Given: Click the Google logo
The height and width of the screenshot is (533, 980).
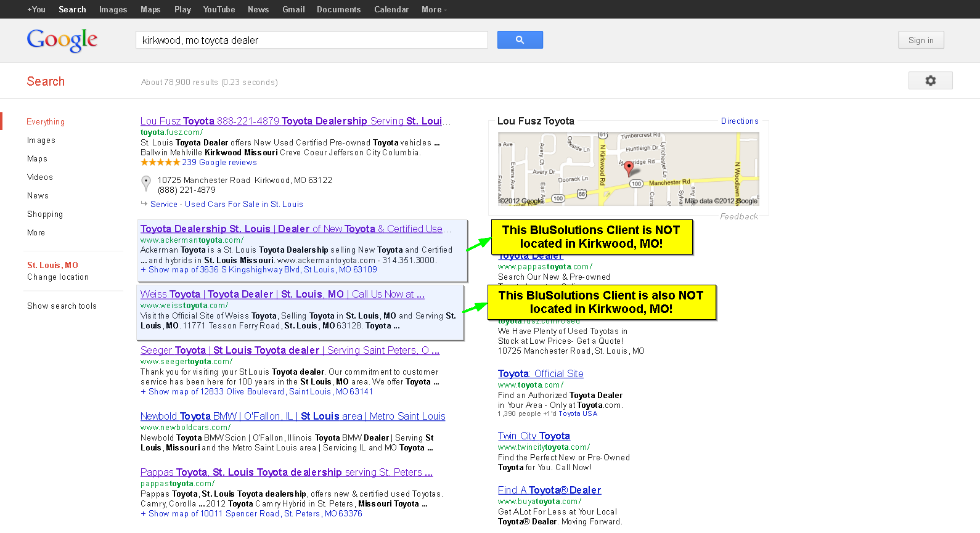Looking at the screenshot, I should click(62, 40).
